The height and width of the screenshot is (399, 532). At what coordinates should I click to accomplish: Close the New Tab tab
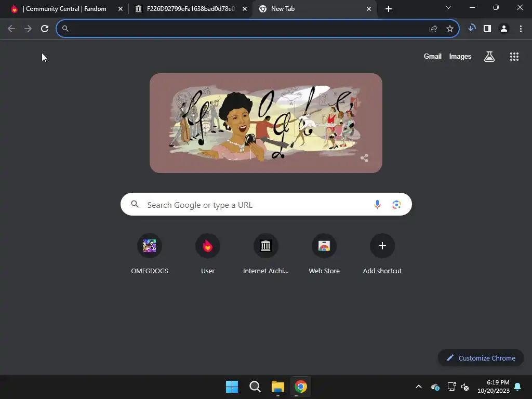click(369, 9)
